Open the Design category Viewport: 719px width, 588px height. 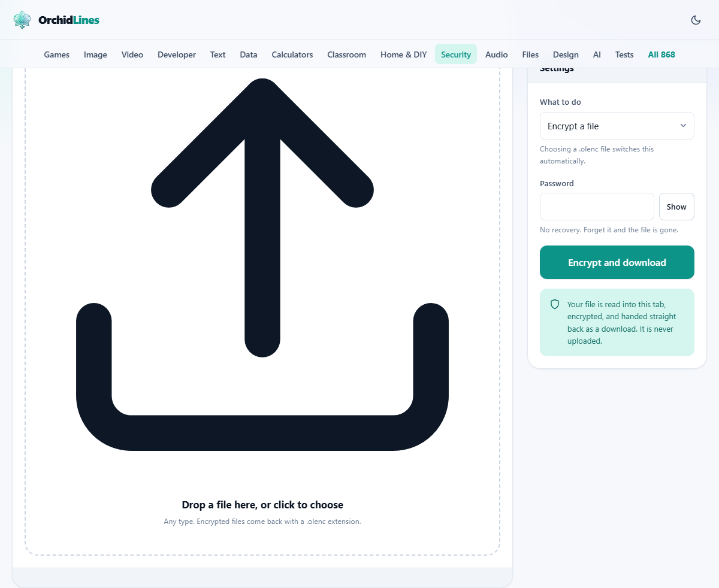point(566,54)
